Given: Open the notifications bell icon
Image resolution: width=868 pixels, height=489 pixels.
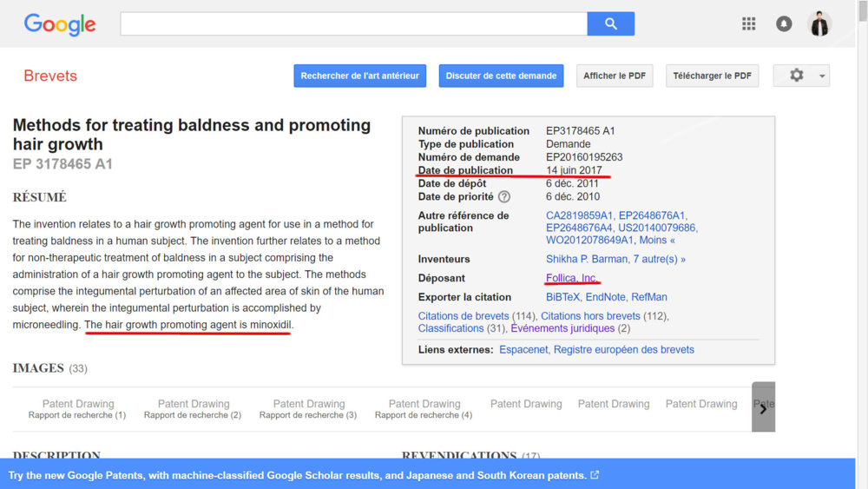Looking at the screenshot, I should click(x=784, y=24).
